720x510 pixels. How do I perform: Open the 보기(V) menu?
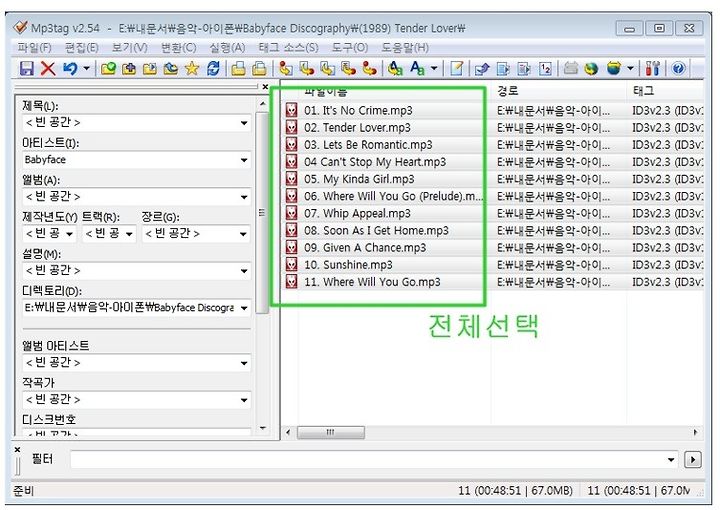click(x=129, y=48)
